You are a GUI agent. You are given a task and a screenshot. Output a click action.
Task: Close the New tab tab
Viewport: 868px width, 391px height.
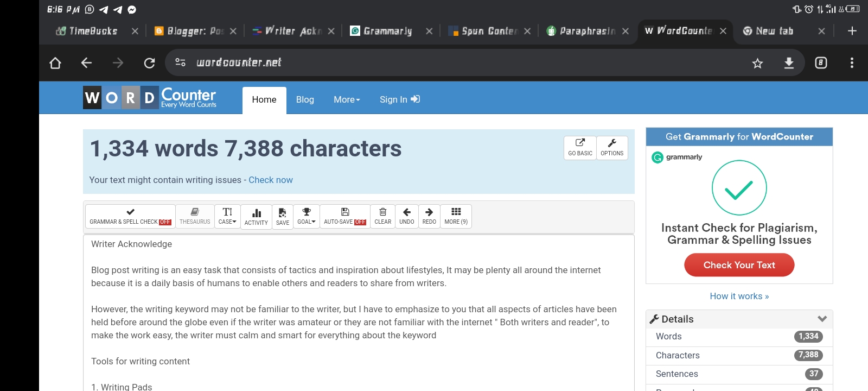821,31
